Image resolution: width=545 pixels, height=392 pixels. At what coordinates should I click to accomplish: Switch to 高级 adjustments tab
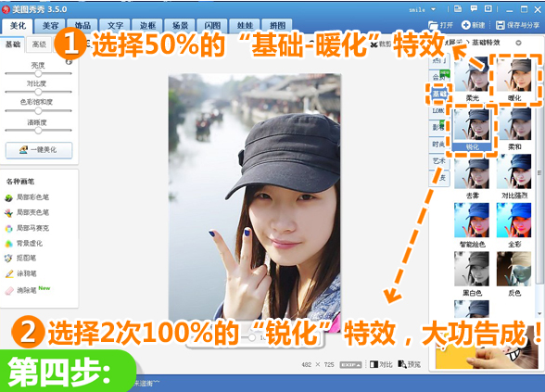coord(39,44)
